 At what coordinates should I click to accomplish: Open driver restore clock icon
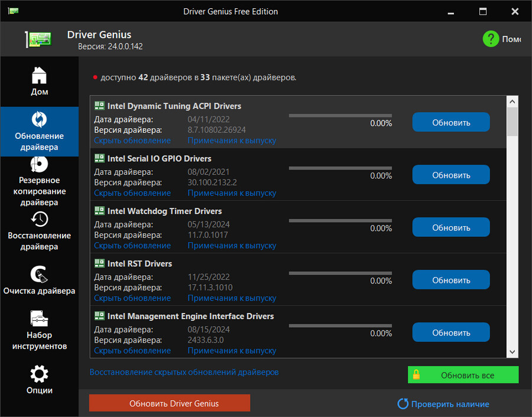(40, 219)
